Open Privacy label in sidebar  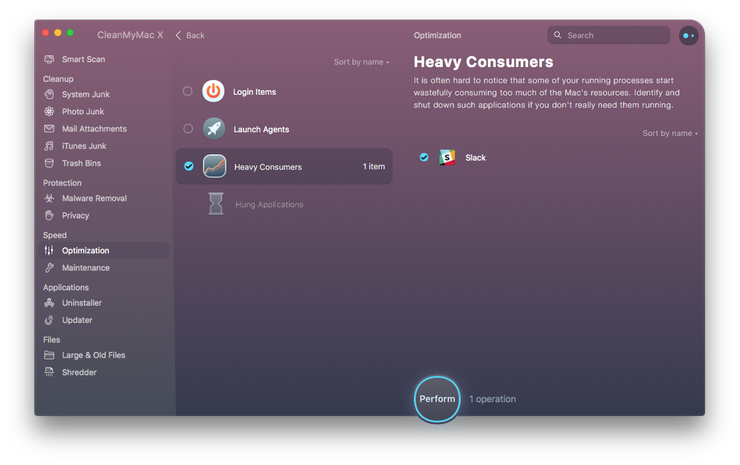[76, 216]
